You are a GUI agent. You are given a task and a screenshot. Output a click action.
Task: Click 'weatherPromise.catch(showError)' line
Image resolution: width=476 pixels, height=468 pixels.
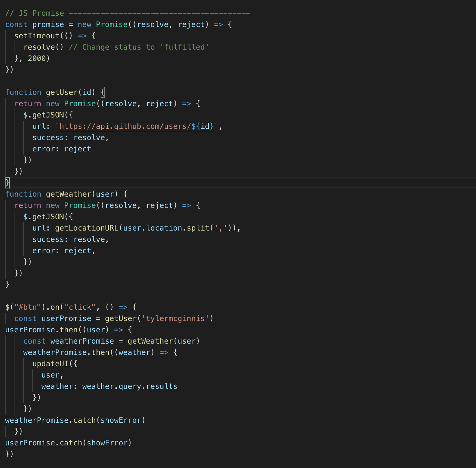pyautogui.click(x=75, y=420)
